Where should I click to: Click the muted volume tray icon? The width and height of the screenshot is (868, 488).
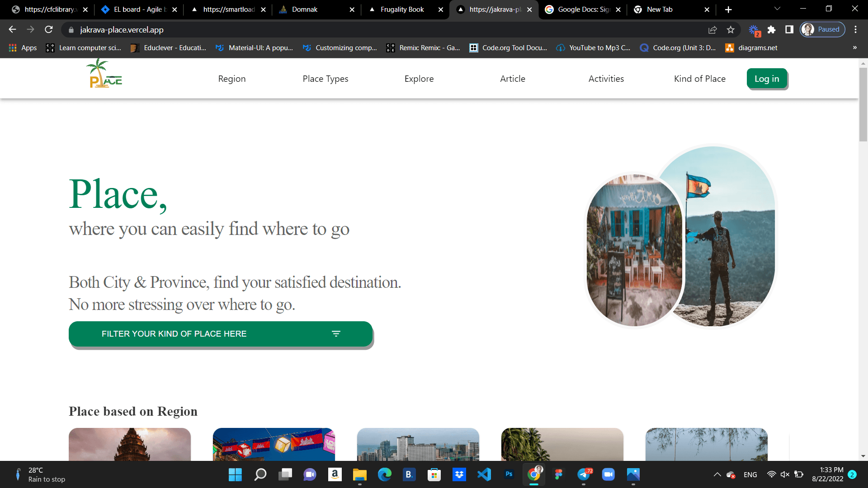(785, 474)
